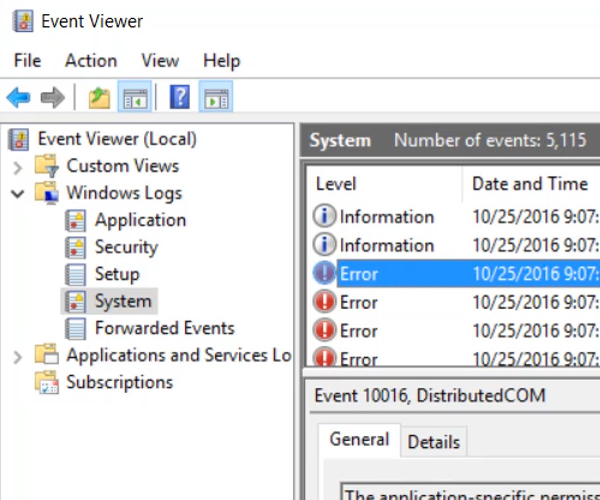Open the Action menu
Viewport: 600px width, 500px height.
coord(91,60)
